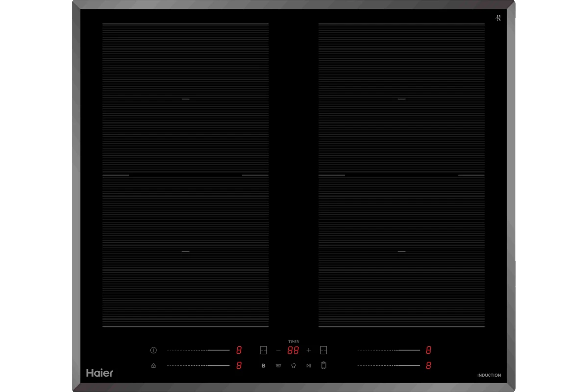The width and height of the screenshot is (588, 392).
Task: Tap the left flex zone bridge icon
Action: click(264, 350)
